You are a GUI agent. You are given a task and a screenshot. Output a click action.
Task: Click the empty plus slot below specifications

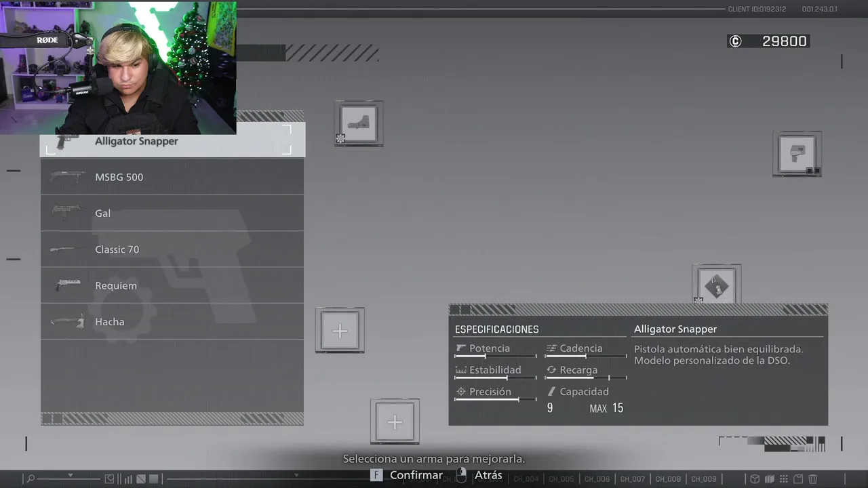395,422
